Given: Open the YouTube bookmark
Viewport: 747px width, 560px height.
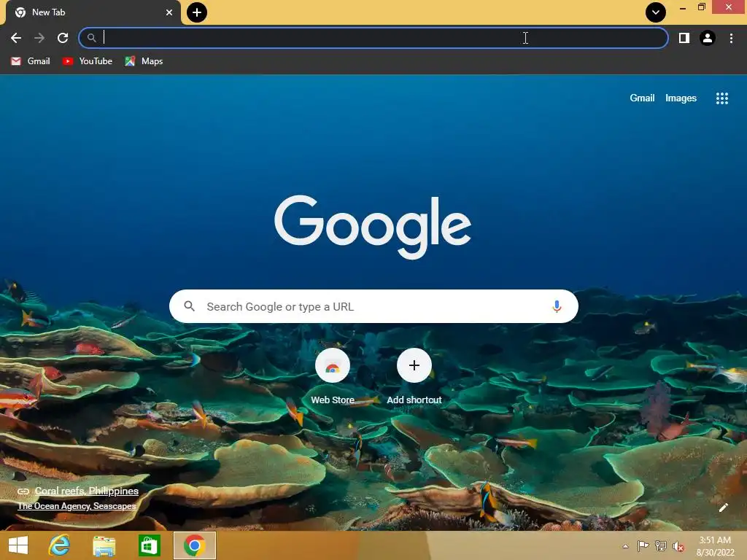Looking at the screenshot, I should [x=88, y=61].
